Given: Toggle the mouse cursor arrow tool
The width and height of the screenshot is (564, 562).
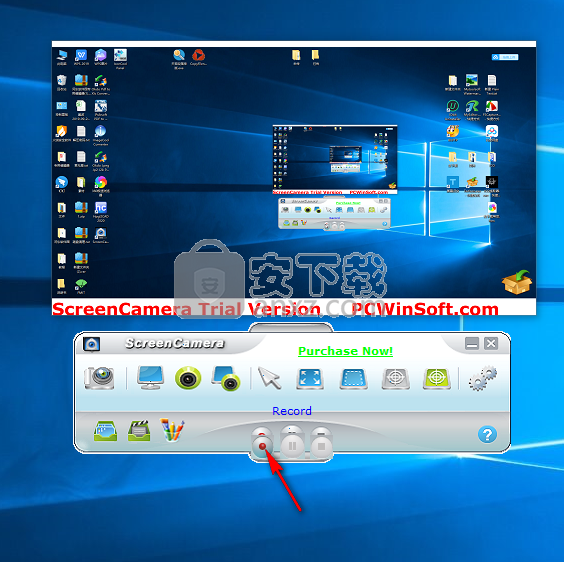Looking at the screenshot, I should [269, 378].
